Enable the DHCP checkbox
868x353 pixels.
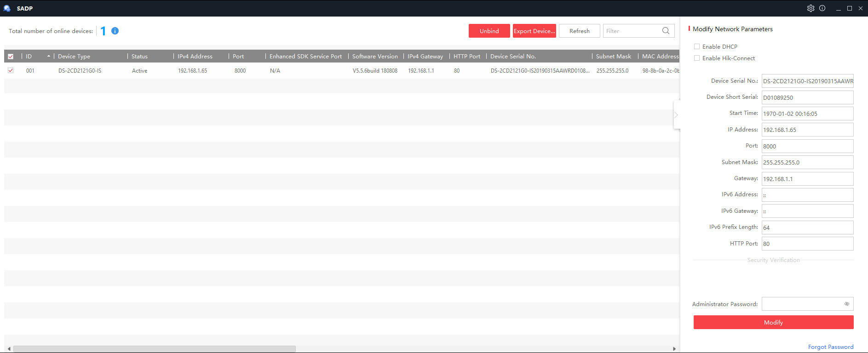pyautogui.click(x=697, y=46)
